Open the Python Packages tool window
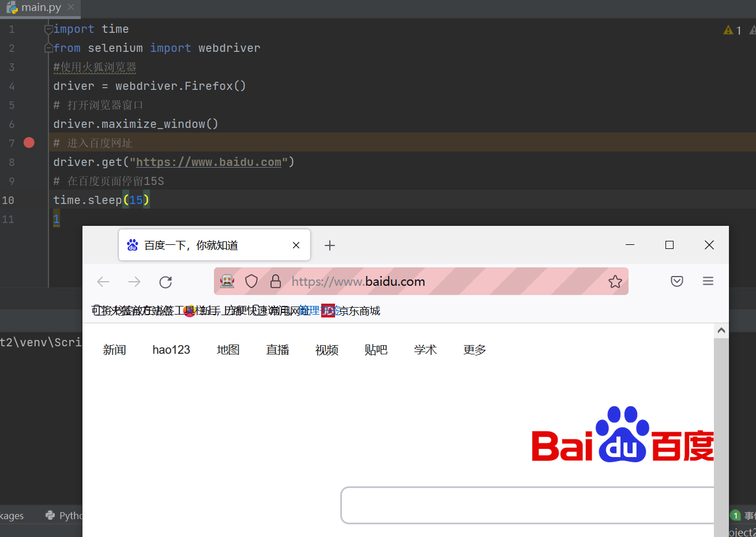The height and width of the screenshot is (537, 756). coord(12,516)
